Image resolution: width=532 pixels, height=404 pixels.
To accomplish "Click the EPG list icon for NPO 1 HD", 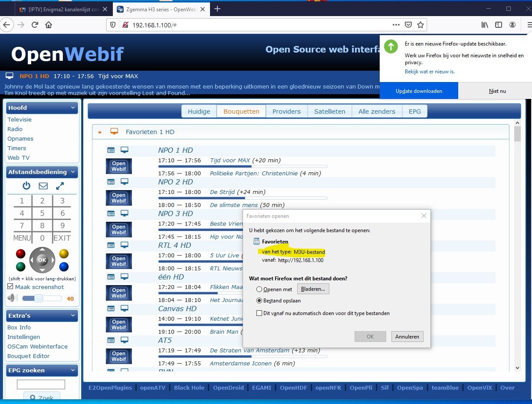I will (x=111, y=150).
